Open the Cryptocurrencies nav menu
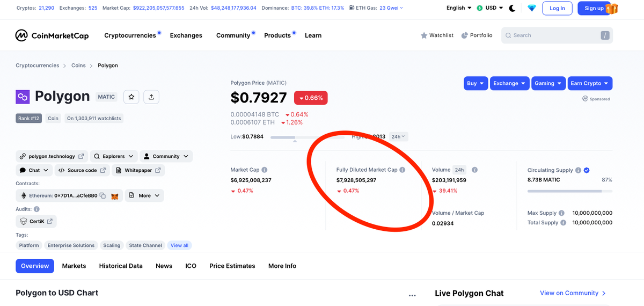 130,35
